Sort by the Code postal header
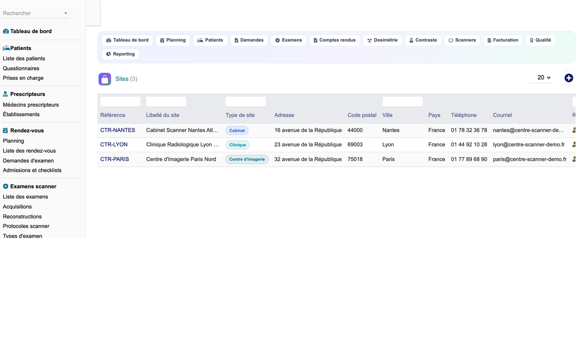 pos(362,115)
